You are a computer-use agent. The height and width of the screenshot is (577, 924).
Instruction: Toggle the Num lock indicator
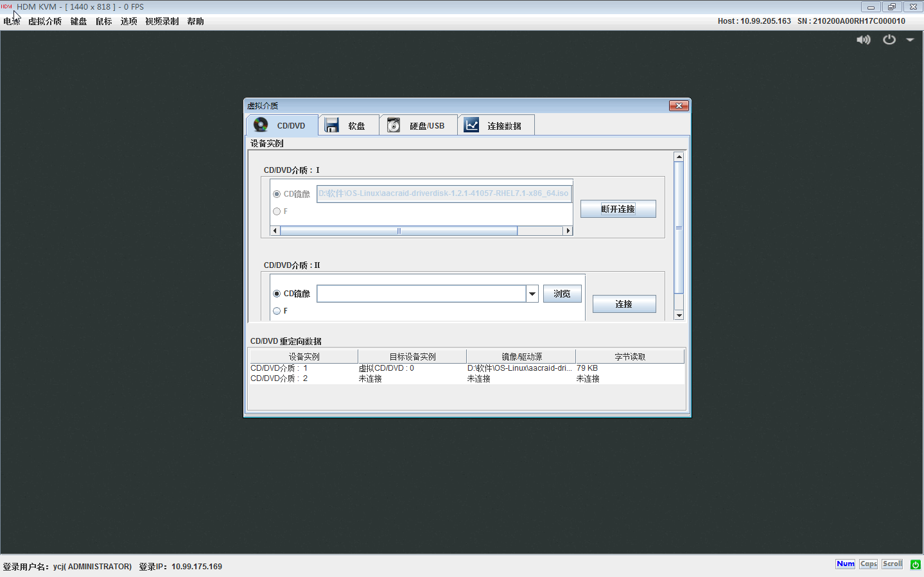[845, 564]
